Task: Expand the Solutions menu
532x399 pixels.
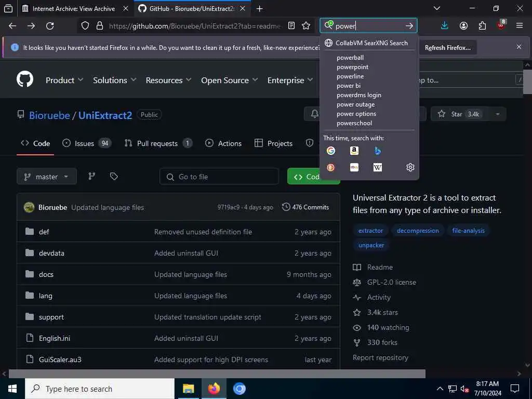Action: coord(115,81)
